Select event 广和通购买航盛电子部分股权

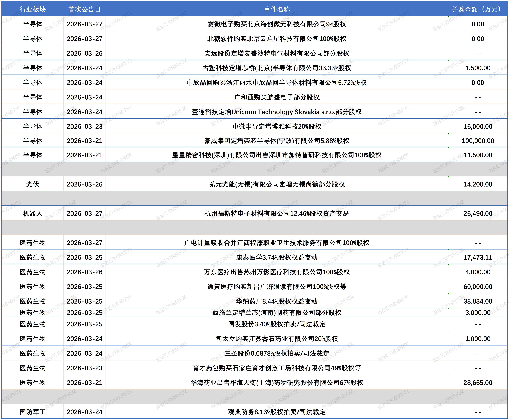click(x=277, y=97)
